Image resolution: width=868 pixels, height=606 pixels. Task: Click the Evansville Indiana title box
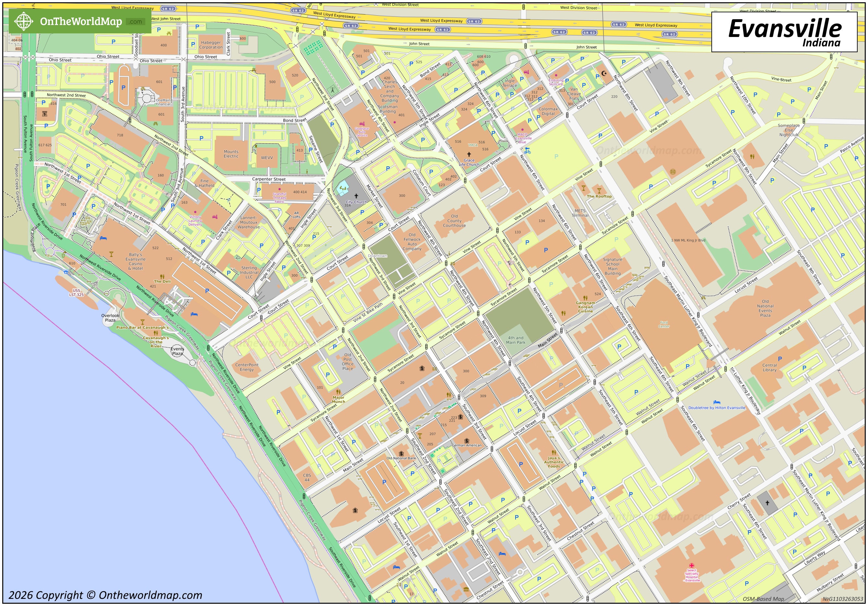tap(784, 32)
